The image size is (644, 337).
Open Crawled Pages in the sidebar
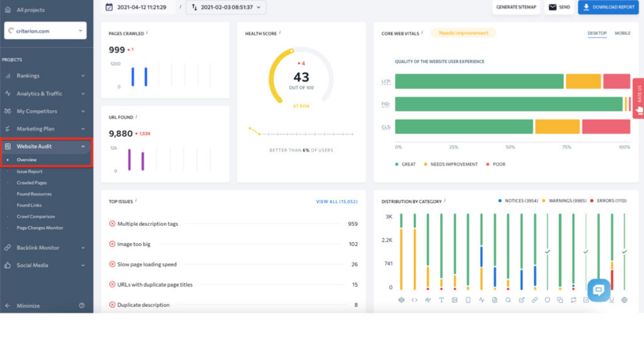point(32,183)
